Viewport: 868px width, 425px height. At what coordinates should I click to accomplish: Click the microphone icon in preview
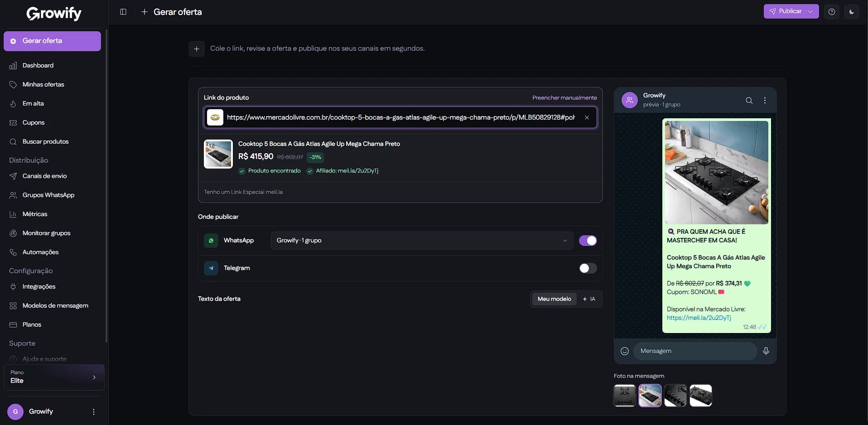point(766,351)
